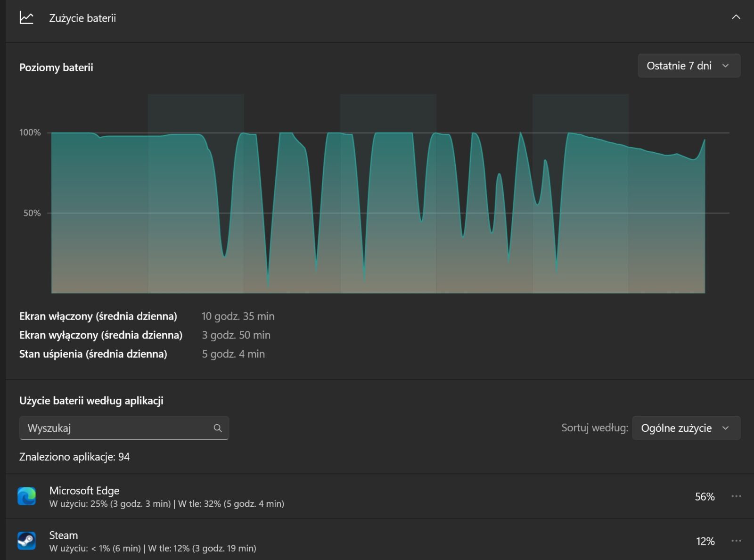Open more options for Microsoft Edge
This screenshot has height=560, width=754.
pos(736,496)
